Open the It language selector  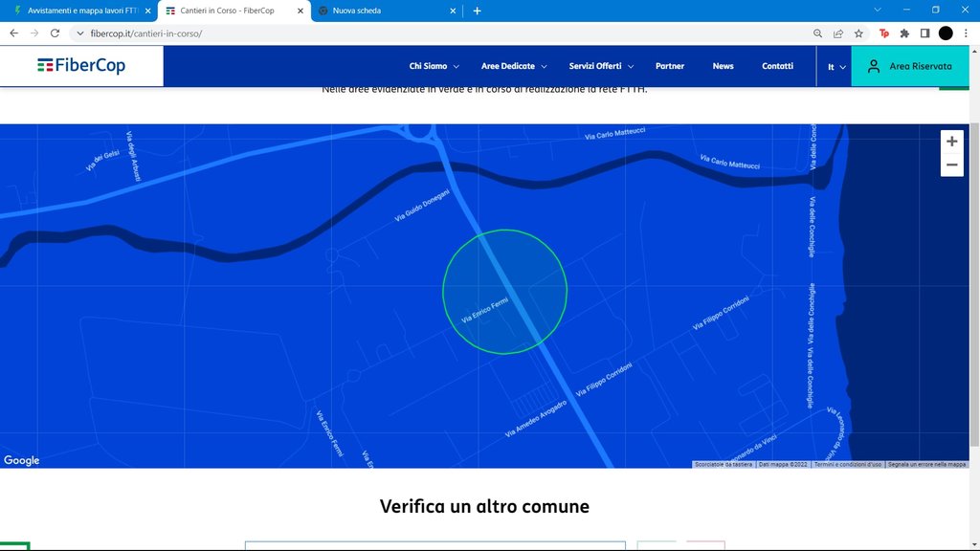[836, 67]
